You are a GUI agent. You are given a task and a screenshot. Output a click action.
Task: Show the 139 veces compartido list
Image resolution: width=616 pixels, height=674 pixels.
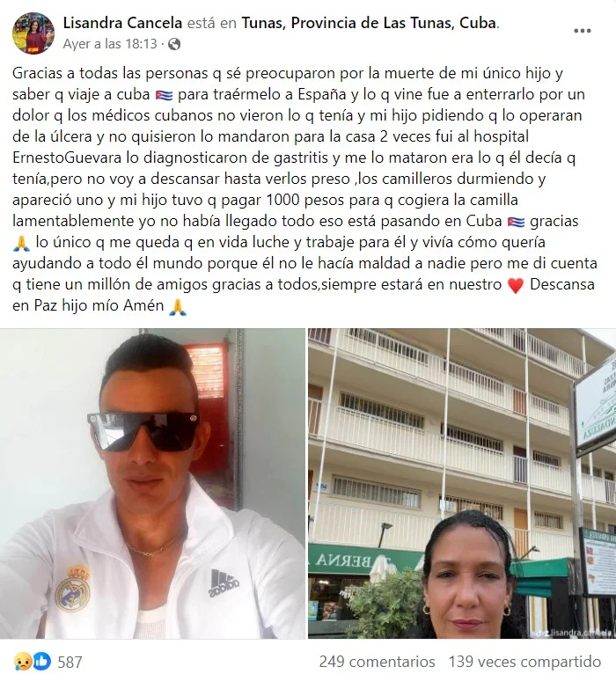point(524,662)
